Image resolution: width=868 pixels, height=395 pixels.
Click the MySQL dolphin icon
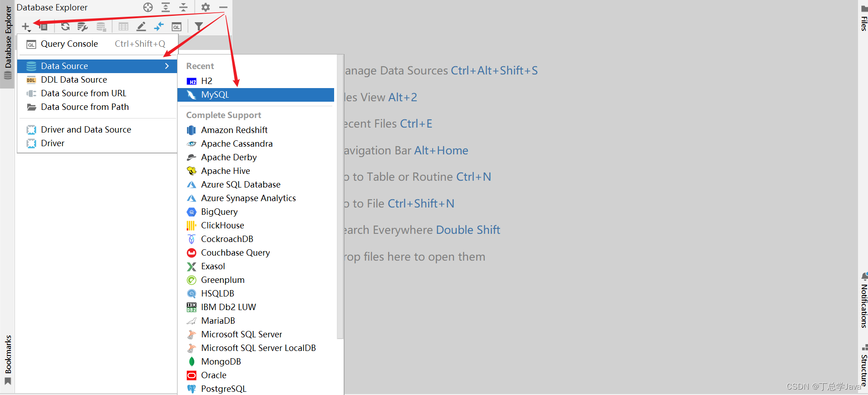[192, 95]
